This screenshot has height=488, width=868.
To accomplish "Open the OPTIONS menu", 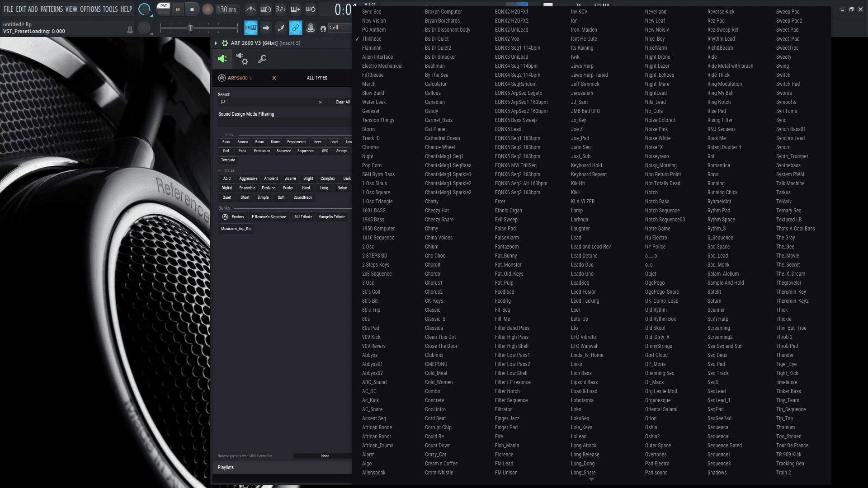I will coord(90,9).
